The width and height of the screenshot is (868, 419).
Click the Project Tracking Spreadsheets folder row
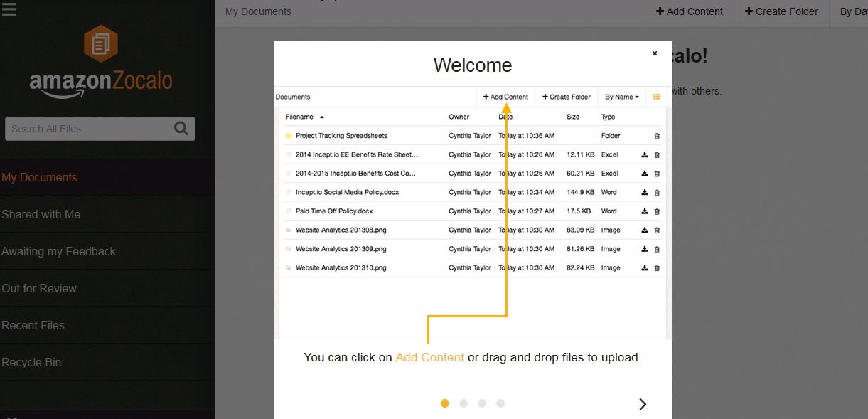point(472,136)
